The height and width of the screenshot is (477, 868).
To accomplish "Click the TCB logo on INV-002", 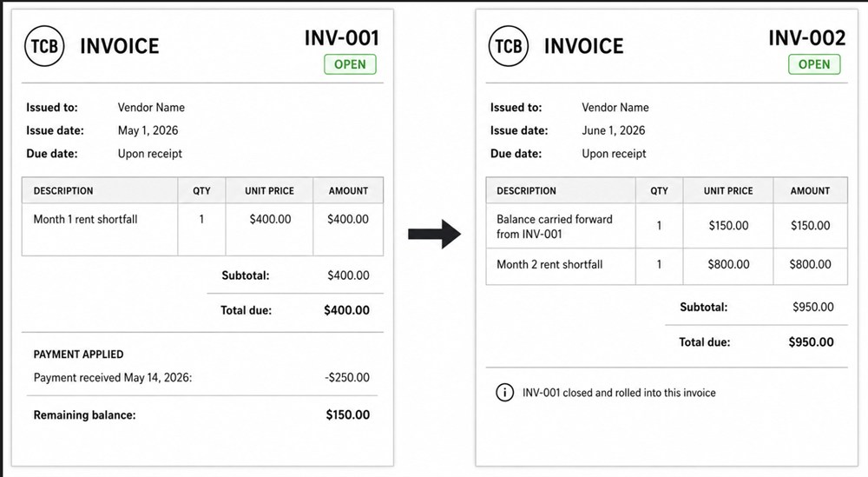I will (x=508, y=46).
